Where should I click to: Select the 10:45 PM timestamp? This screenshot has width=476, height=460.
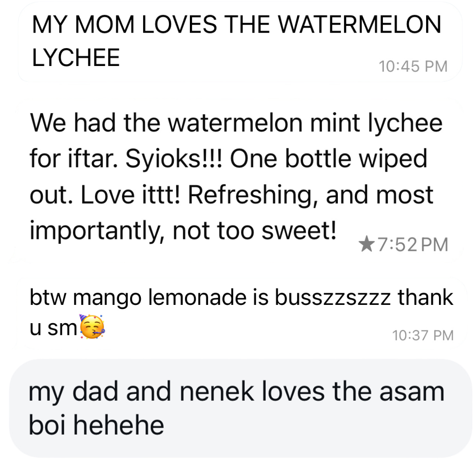point(413,66)
